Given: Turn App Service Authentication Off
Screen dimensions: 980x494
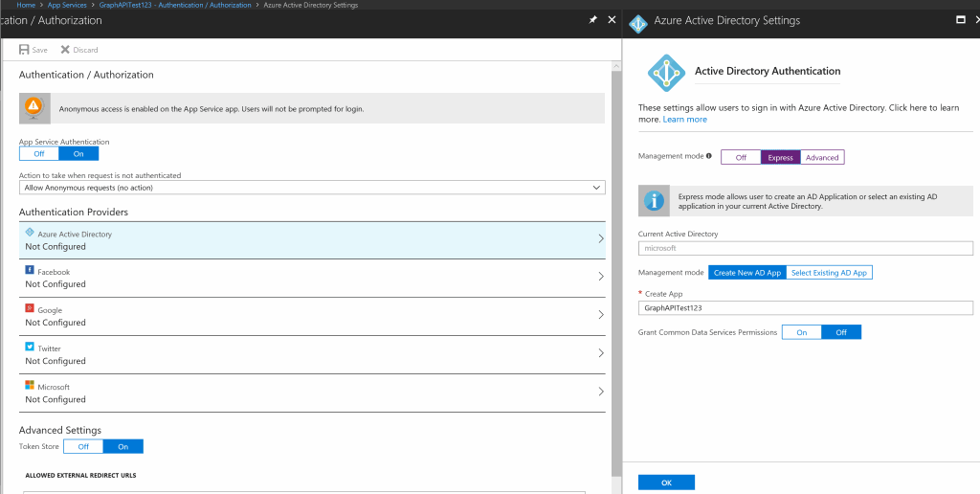Looking at the screenshot, I should (38, 154).
